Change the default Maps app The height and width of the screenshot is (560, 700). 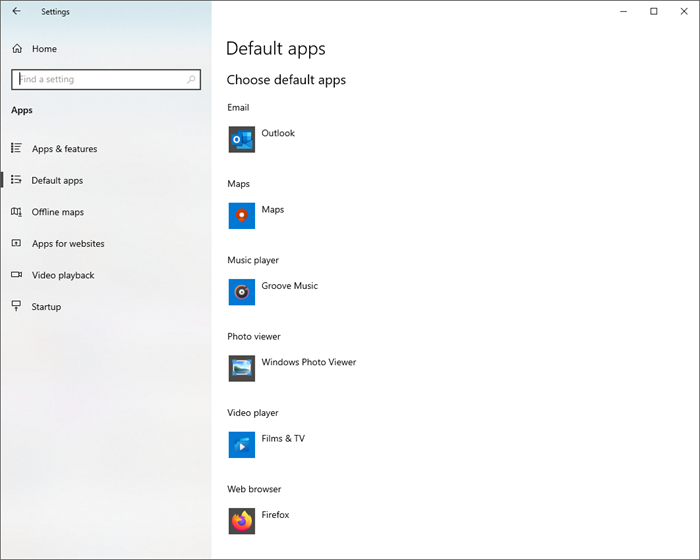click(x=257, y=216)
